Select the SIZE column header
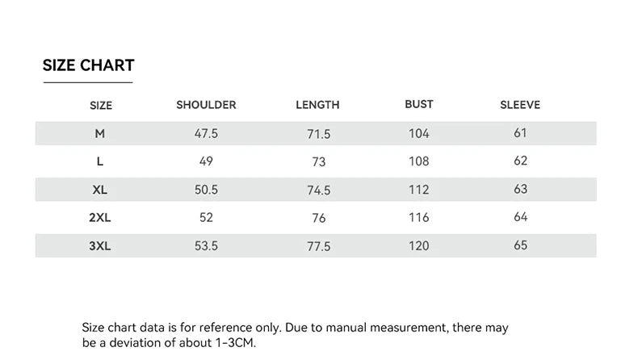The width and height of the screenshot is (638, 364). (x=101, y=106)
